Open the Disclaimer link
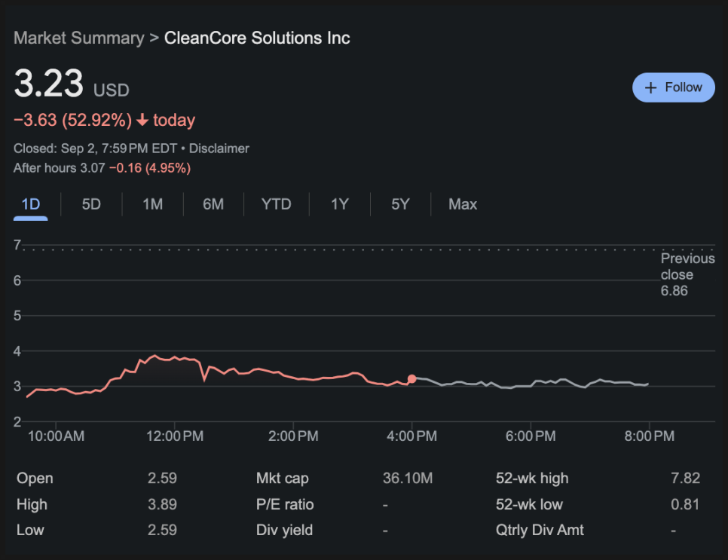The width and height of the screenshot is (728, 560). 219,148
